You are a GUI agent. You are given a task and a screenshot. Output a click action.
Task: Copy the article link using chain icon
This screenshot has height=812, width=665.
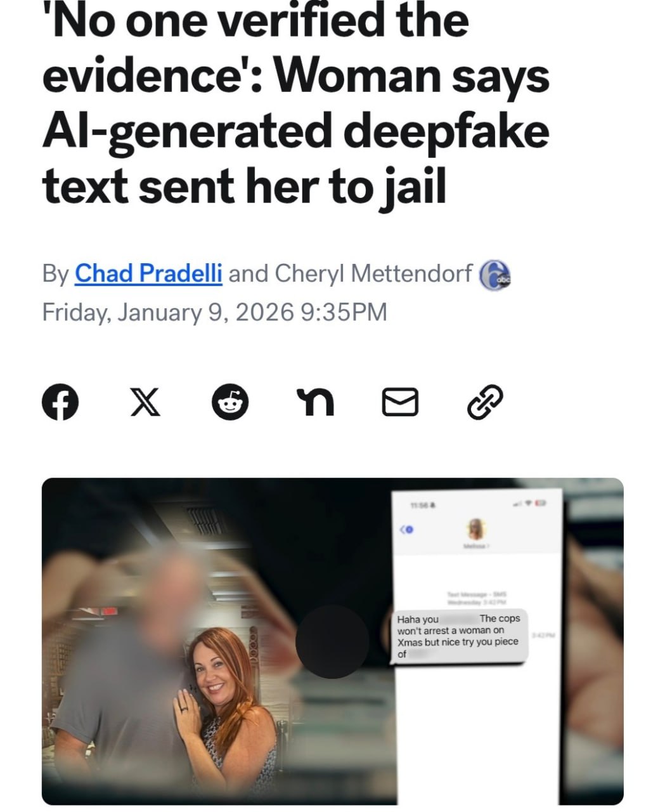click(x=485, y=403)
